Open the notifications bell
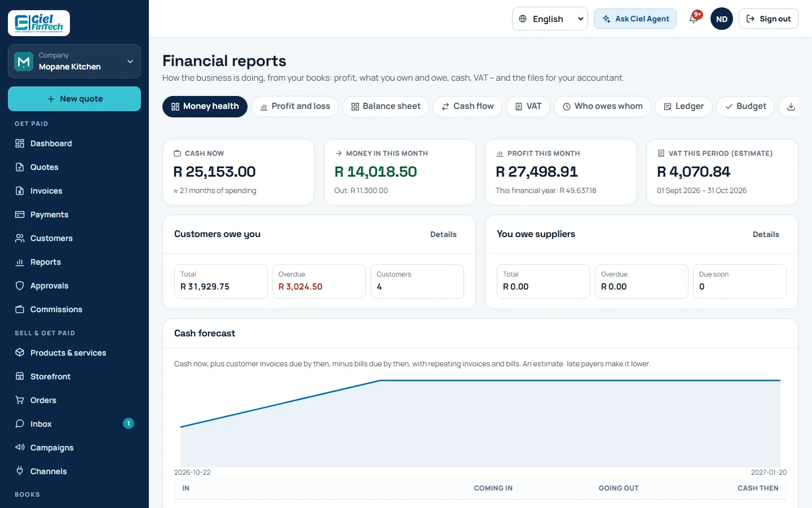The image size is (812, 508). pyautogui.click(x=694, y=19)
